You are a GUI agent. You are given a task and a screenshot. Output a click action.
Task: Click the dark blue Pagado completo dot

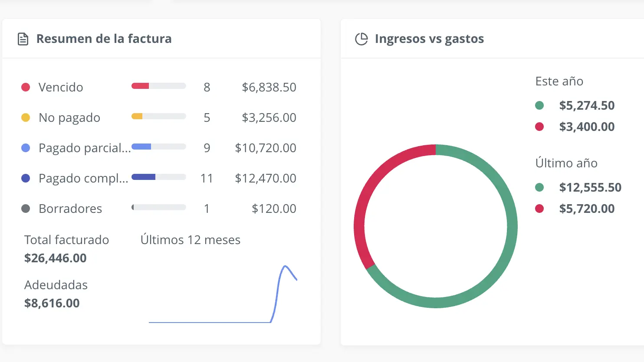[25, 178]
